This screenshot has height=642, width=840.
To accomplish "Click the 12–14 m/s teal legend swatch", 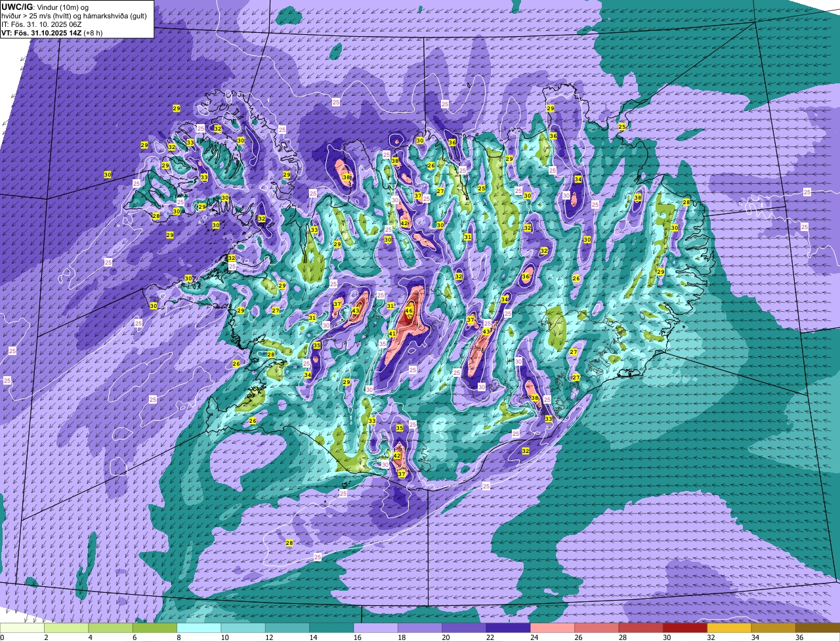I will [287, 628].
